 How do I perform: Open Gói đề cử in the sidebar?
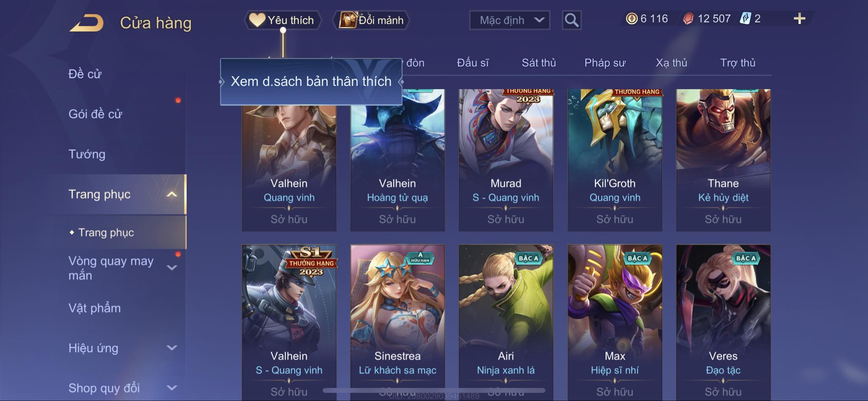coord(95,114)
